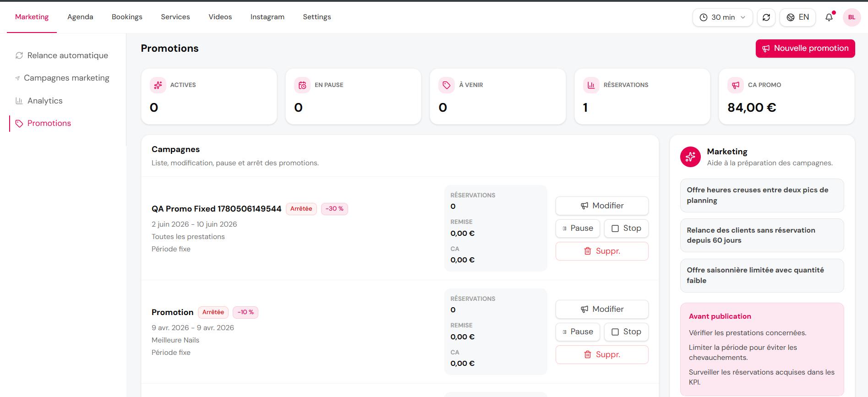Click Modifier for QA Promo Fixed promotion
868x397 pixels.
point(602,206)
